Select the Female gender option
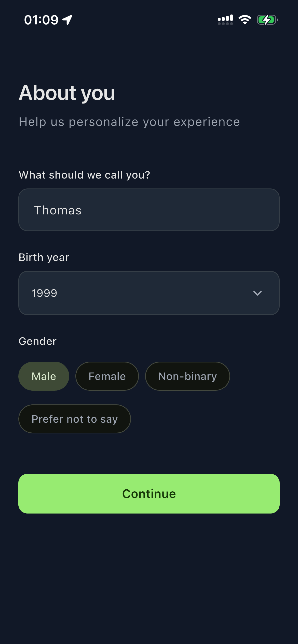 [107, 376]
